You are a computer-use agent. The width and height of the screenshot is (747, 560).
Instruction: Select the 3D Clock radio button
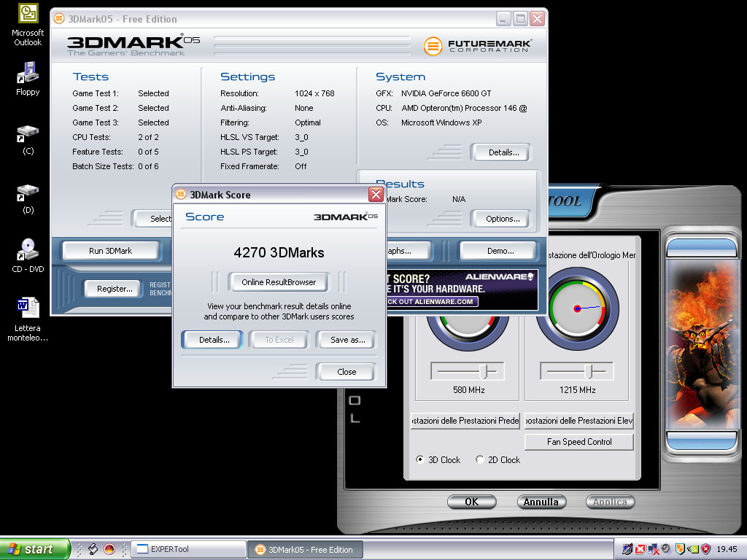tap(419, 459)
